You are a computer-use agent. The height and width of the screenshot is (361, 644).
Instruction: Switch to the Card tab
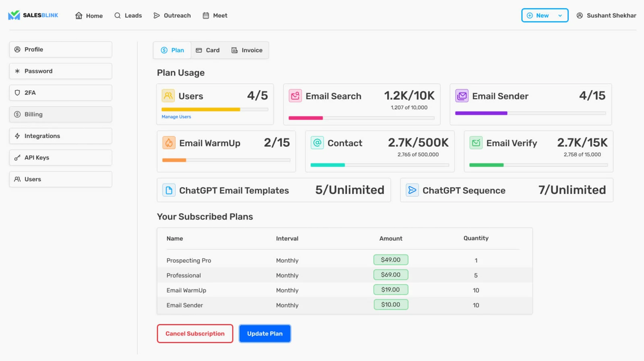[208, 50]
